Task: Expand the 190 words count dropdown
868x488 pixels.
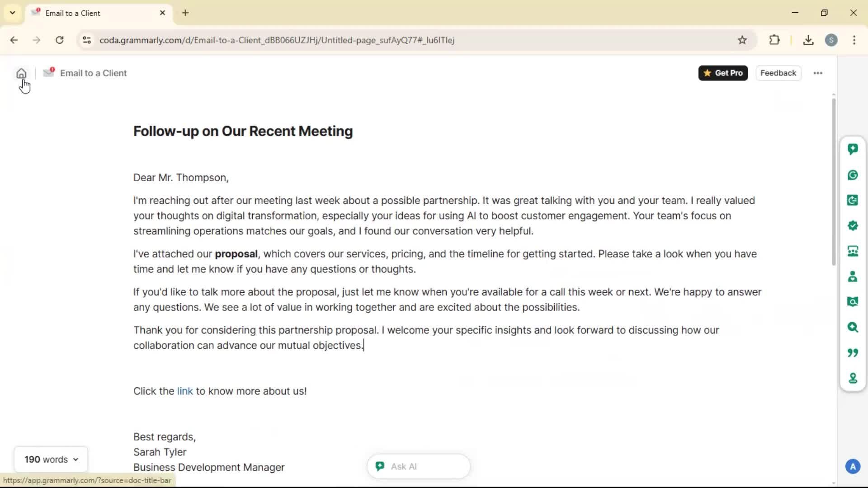Action: click(51, 460)
